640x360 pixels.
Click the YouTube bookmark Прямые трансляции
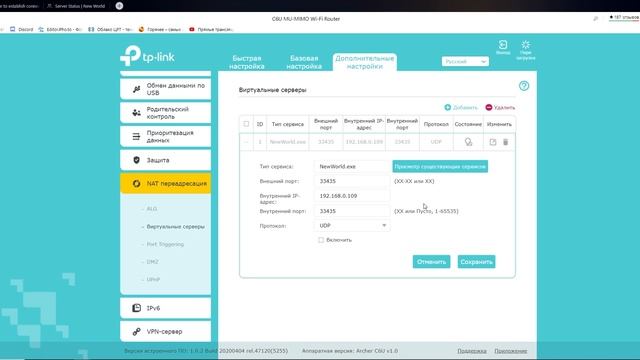[211, 29]
